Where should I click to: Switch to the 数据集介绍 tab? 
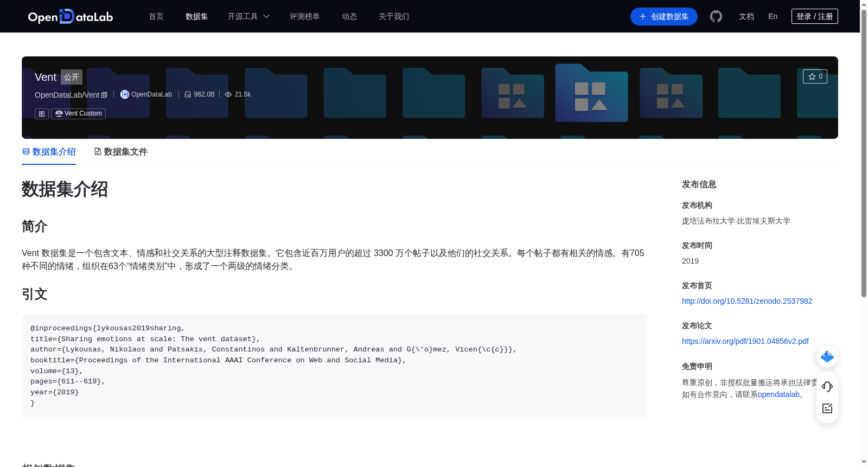coord(49,152)
